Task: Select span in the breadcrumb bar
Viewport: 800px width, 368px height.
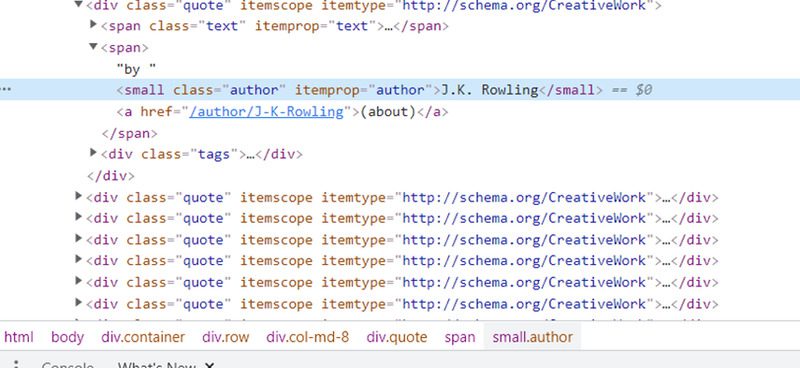Action: 460,337
